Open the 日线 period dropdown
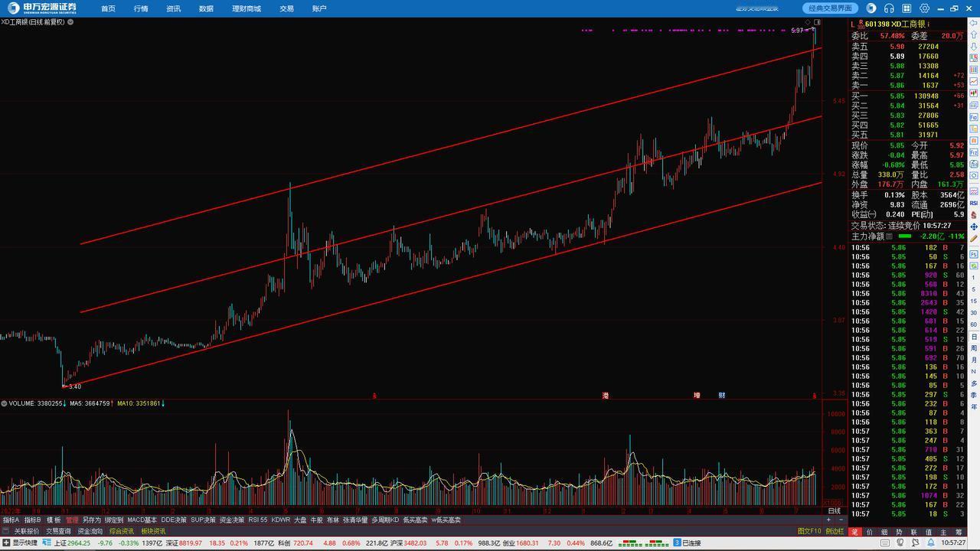The height and width of the screenshot is (551, 980). pos(835,510)
